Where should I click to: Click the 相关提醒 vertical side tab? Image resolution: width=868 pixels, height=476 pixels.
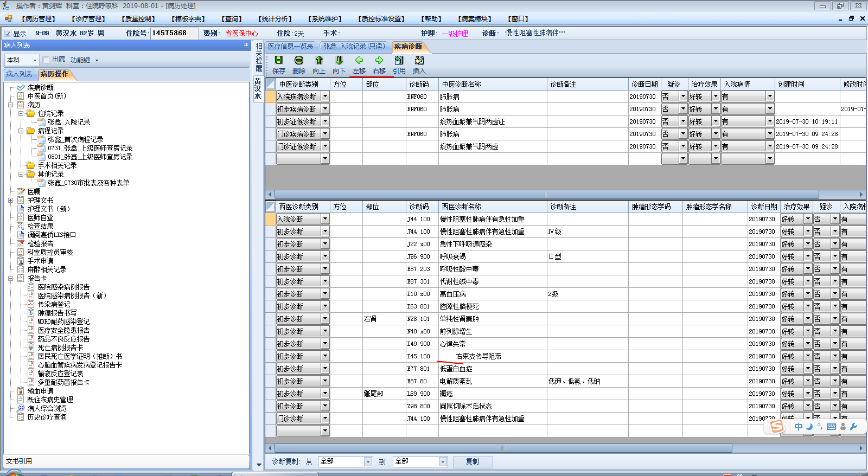(x=259, y=57)
